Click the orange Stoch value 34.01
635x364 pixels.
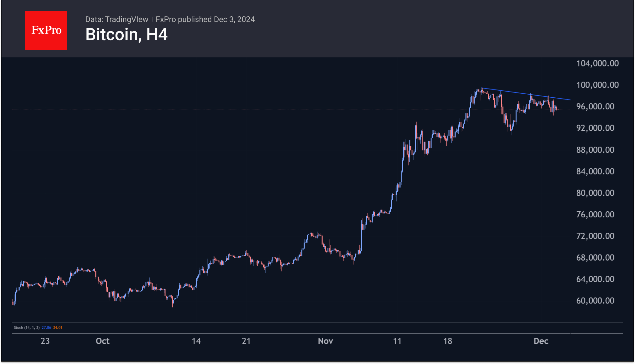(58, 328)
